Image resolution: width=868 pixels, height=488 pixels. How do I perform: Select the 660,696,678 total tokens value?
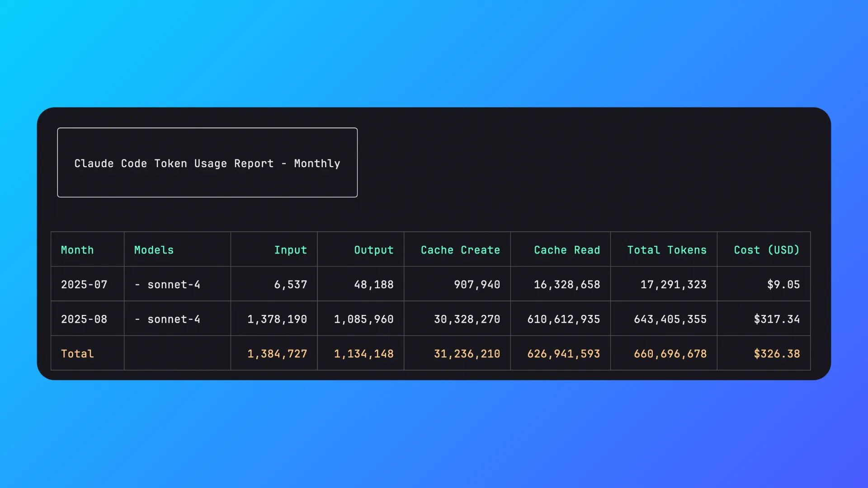[x=670, y=354]
